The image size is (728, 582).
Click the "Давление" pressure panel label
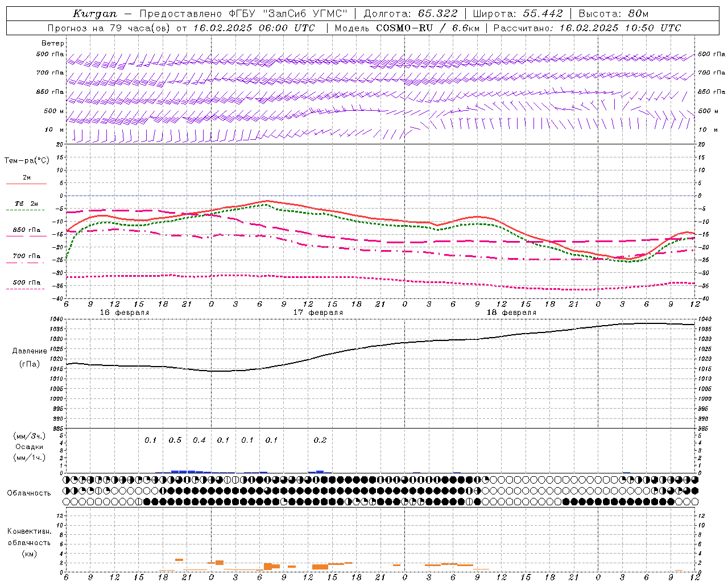coord(30,351)
